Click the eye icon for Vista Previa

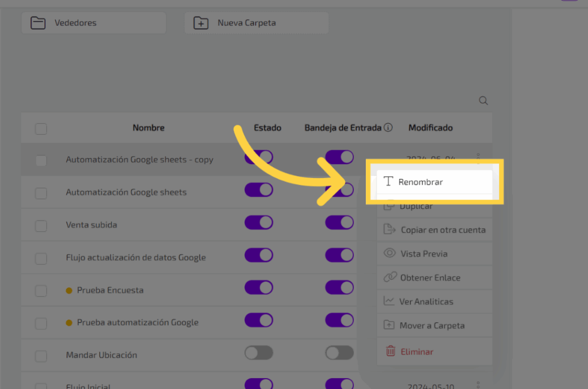[x=390, y=254]
